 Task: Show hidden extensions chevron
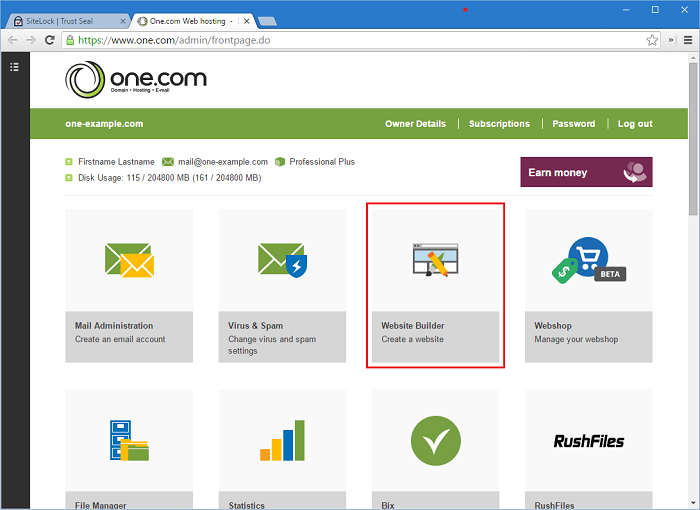click(x=671, y=40)
